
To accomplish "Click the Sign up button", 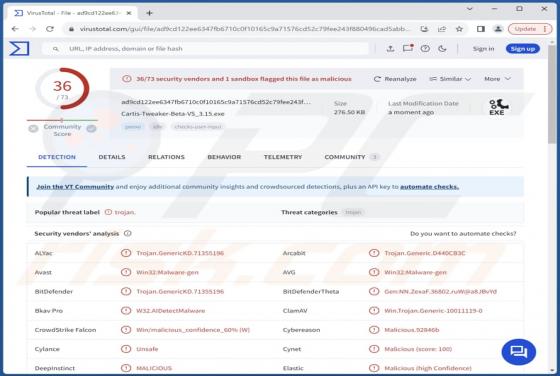I will pos(522,49).
